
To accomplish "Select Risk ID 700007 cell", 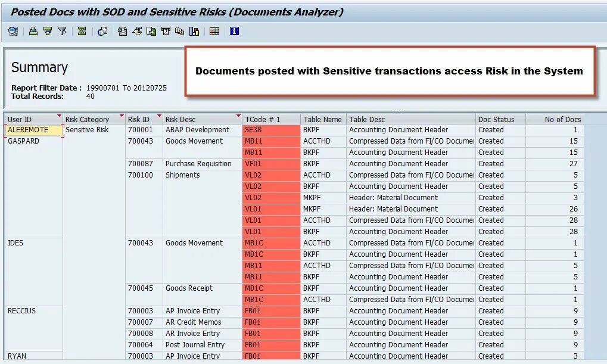I will [144, 322].
